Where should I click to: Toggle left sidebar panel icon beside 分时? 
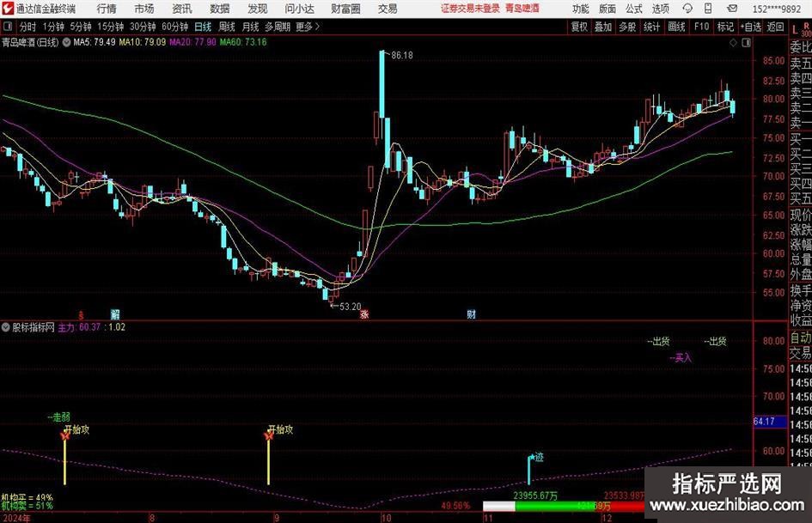pyautogui.click(x=7, y=27)
